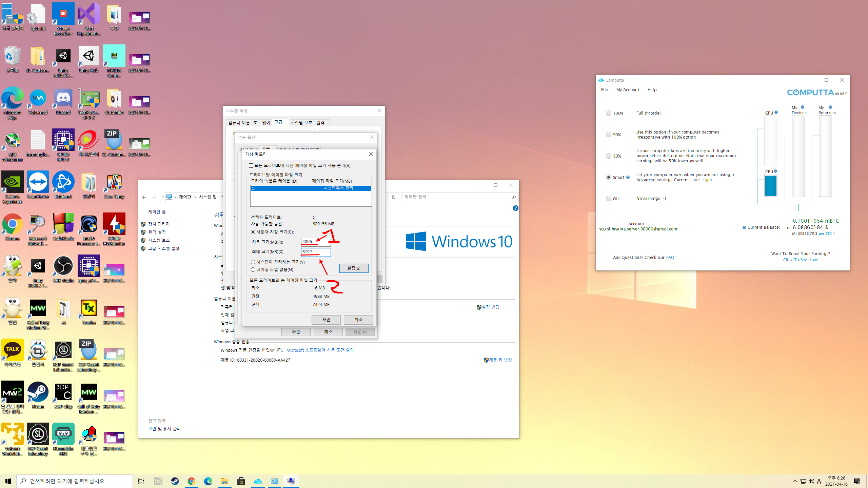The width and height of the screenshot is (868, 488).
Task: Open Microsoft Store taskbar icon
Action: click(241, 481)
